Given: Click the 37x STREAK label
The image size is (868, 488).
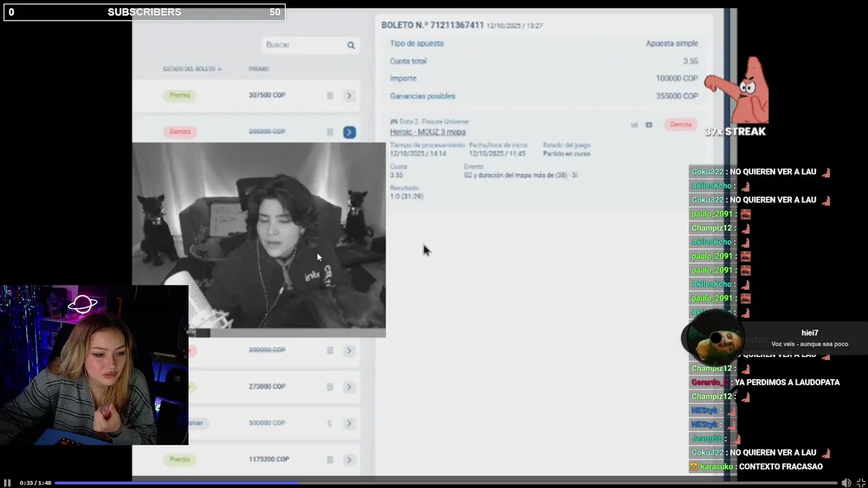Looking at the screenshot, I should [x=735, y=131].
